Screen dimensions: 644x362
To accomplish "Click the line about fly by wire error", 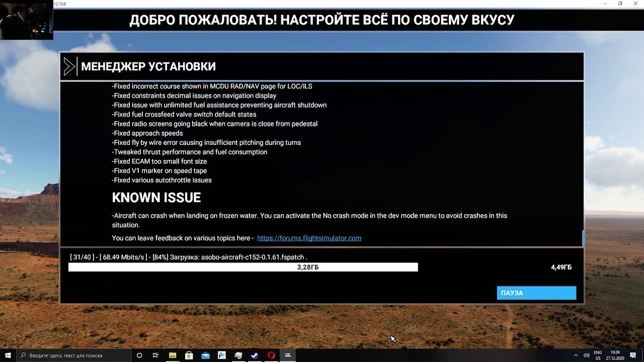I will coord(206,142).
